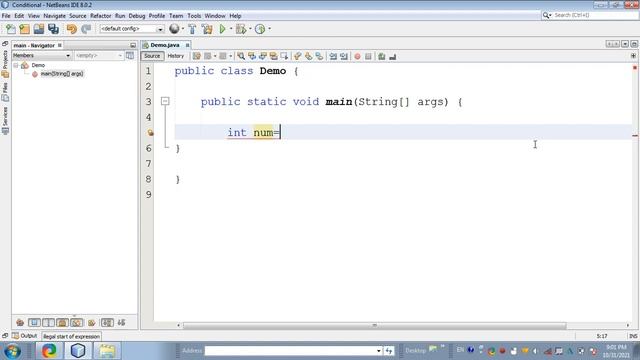The image size is (640, 360).
Task: Click the editor horizontal scrollbar
Action: tap(374, 325)
